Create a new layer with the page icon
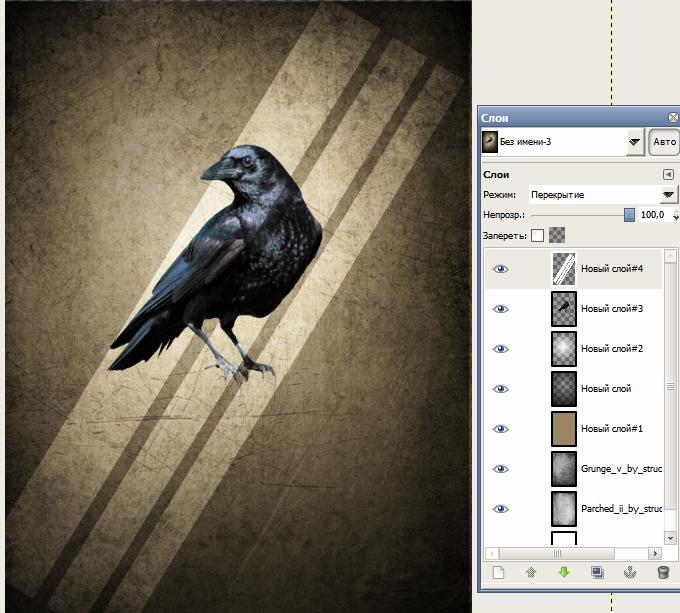The height and width of the screenshot is (613, 680). coord(498,573)
